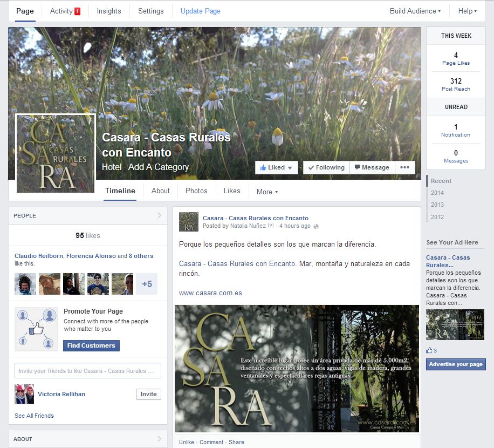Open the See All Friends link
494x448 pixels.
(34, 416)
